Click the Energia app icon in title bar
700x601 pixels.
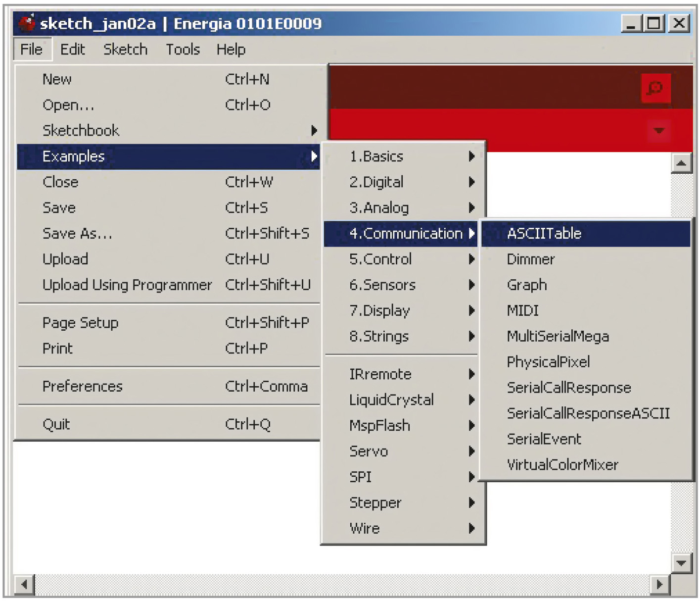[x=27, y=23]
